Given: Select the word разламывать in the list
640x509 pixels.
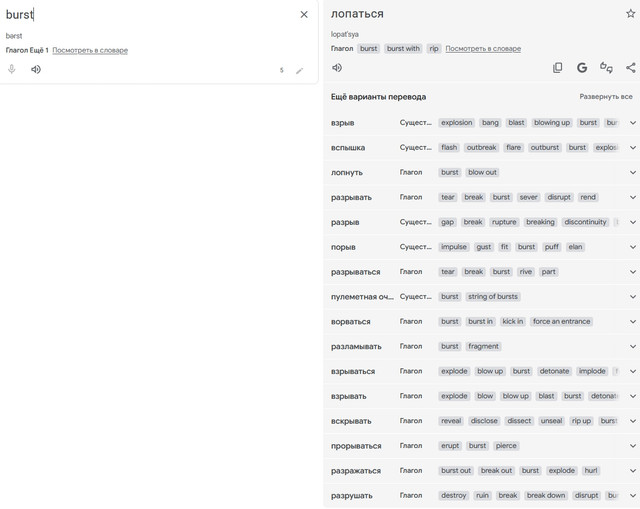Looking at the screenshot, I should pyautogui.click(x=356, y=347).
